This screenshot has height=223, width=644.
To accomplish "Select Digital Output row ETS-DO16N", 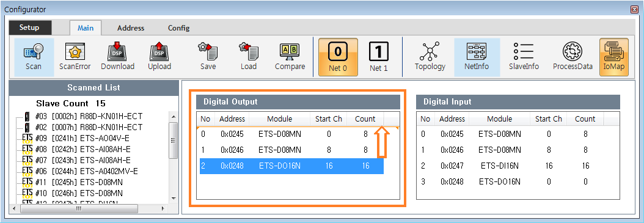I will pyautogui.click(x=291, y=166).
